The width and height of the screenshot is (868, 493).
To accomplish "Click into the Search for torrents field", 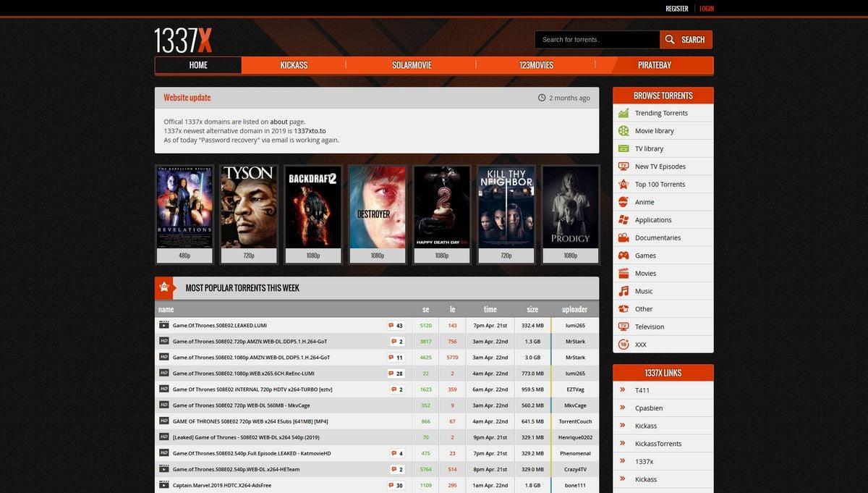I will point(597,40).
